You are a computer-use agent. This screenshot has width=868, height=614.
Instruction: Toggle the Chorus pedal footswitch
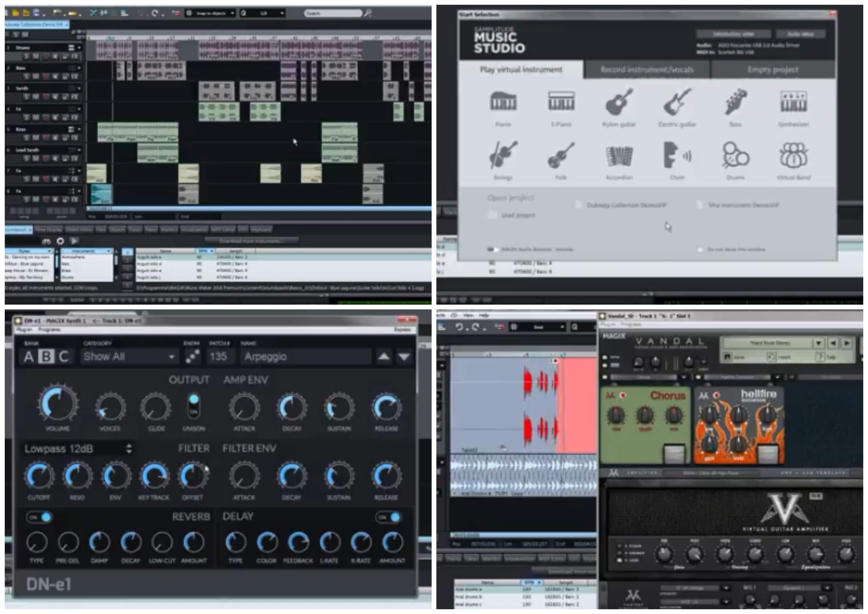(674, 454)
